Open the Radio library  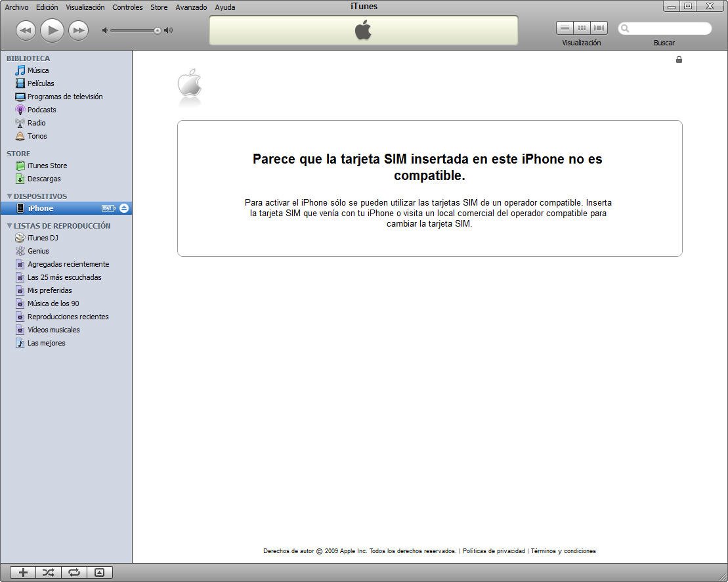pos(36,123)
